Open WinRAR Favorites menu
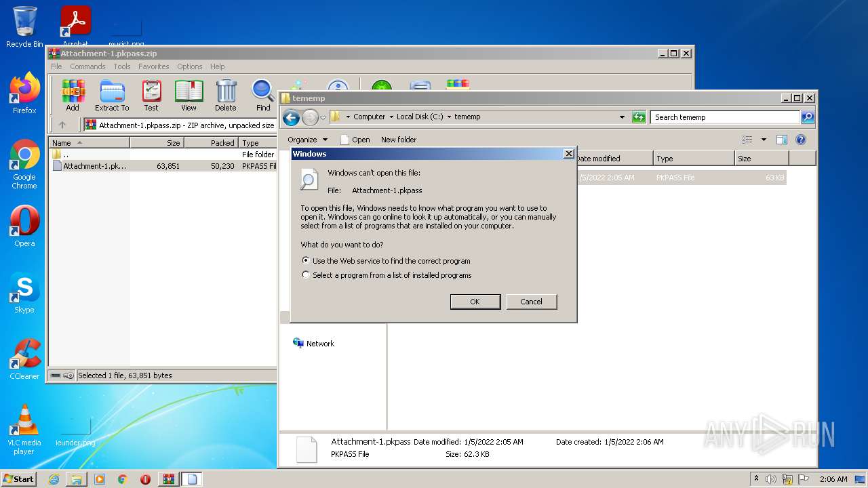Image resolution: width=868 pixels, height=488 pixels. (154, 66)
